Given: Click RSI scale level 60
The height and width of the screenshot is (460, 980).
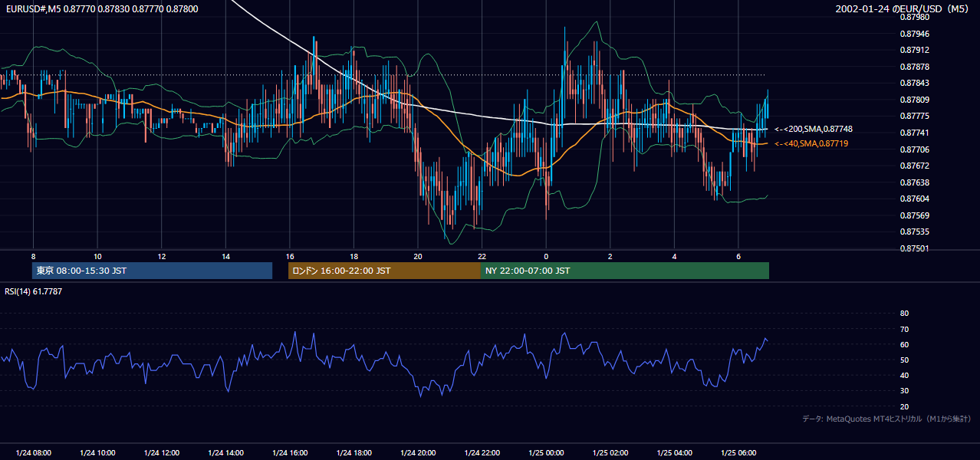Looking at the screenshot, I should 904,344.
